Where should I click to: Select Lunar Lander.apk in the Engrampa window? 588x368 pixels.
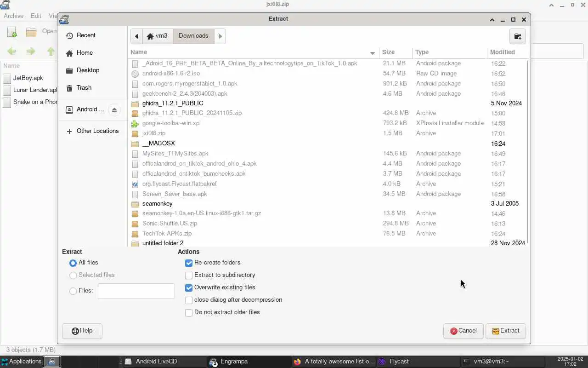(x=29, y=90)
